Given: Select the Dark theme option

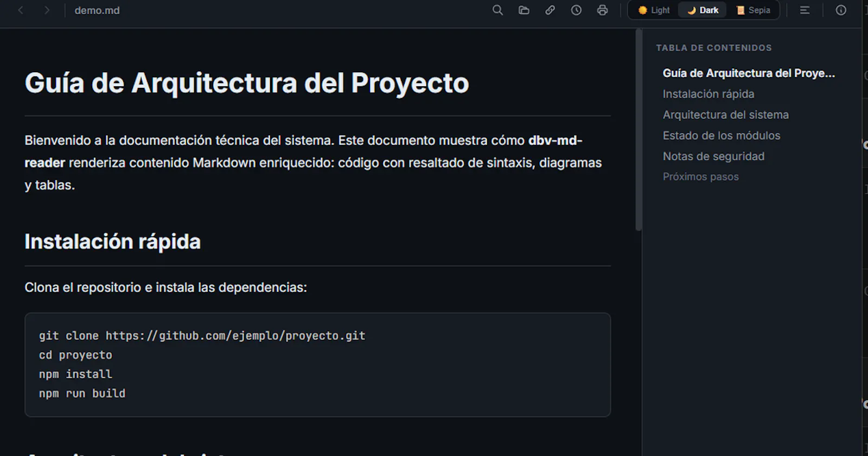Looking at the screenshot, I should tap(703, 10).
